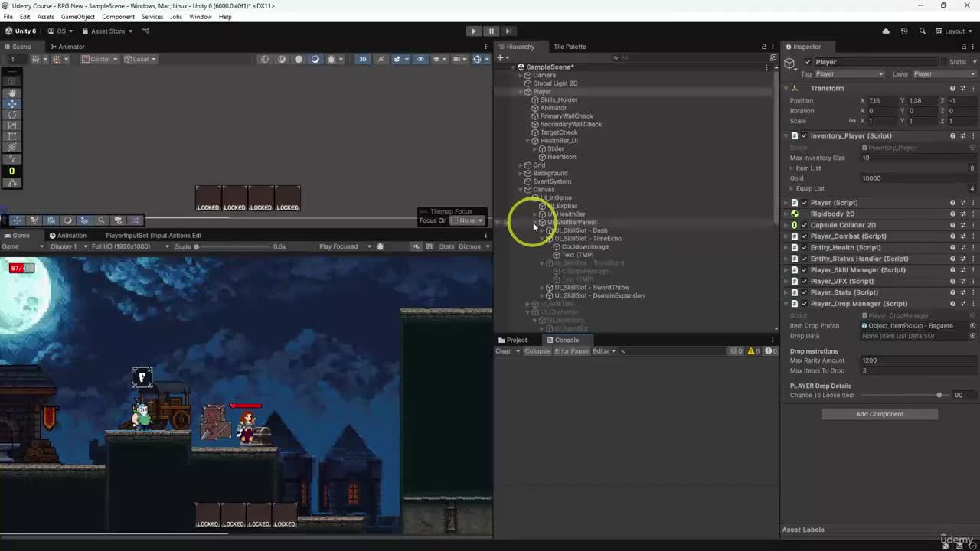Open the Layout dropdown
This screenshot has height=551, width=980.
pos(955,31)
